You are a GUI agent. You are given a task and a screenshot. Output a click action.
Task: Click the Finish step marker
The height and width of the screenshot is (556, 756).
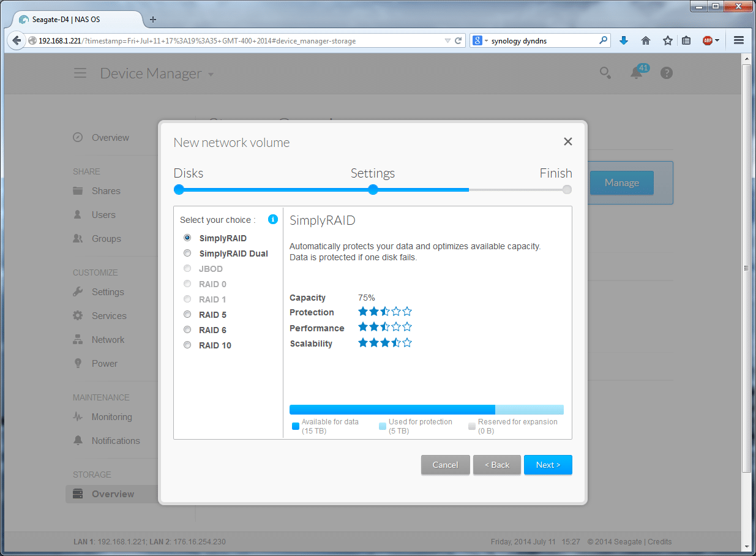tap(567, 190)
